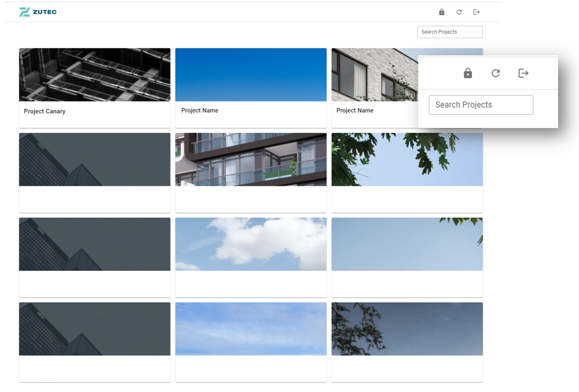The width and height of the screenshot is (579, 392).
Task: Click the small lock icon in the header bar
Action: coord(442,12)
